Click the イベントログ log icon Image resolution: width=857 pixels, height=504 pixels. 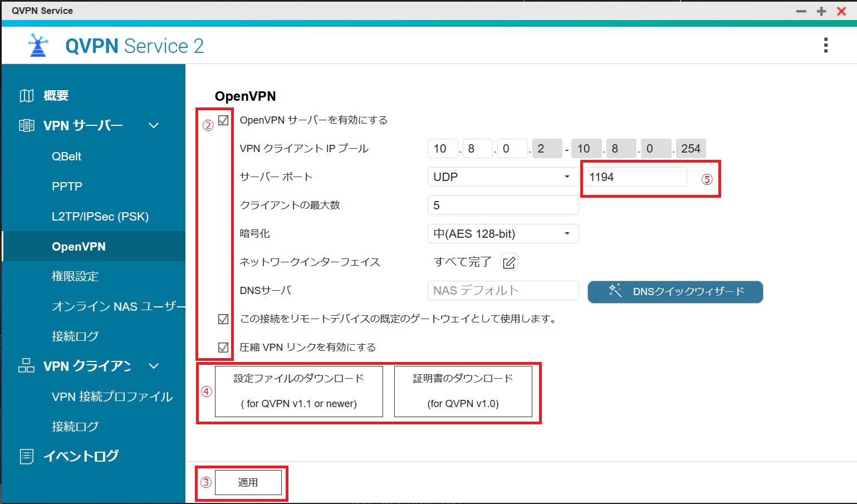click(26, 456)
